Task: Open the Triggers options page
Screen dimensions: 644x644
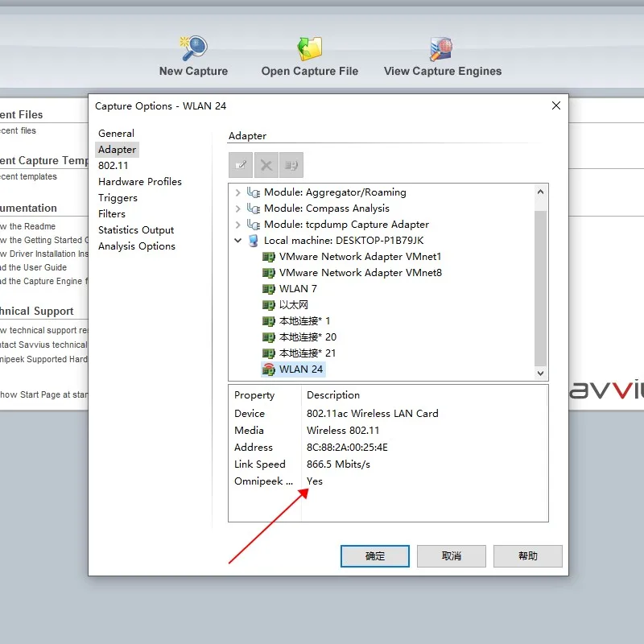Action: pyautogui.click(x=118, y=198)
